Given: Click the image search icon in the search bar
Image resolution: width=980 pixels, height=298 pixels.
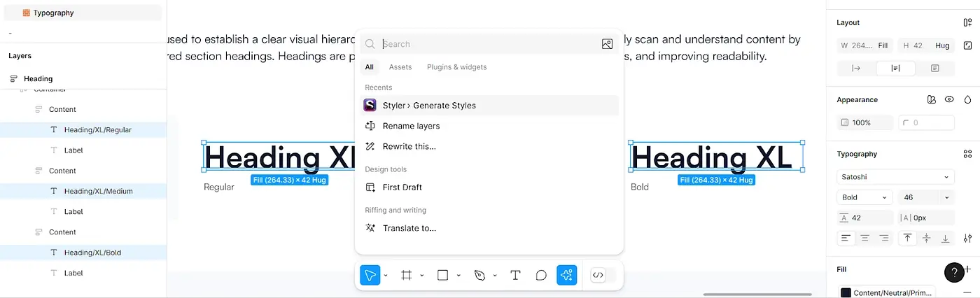Looking at the screenshot, I should coord(607,44).
